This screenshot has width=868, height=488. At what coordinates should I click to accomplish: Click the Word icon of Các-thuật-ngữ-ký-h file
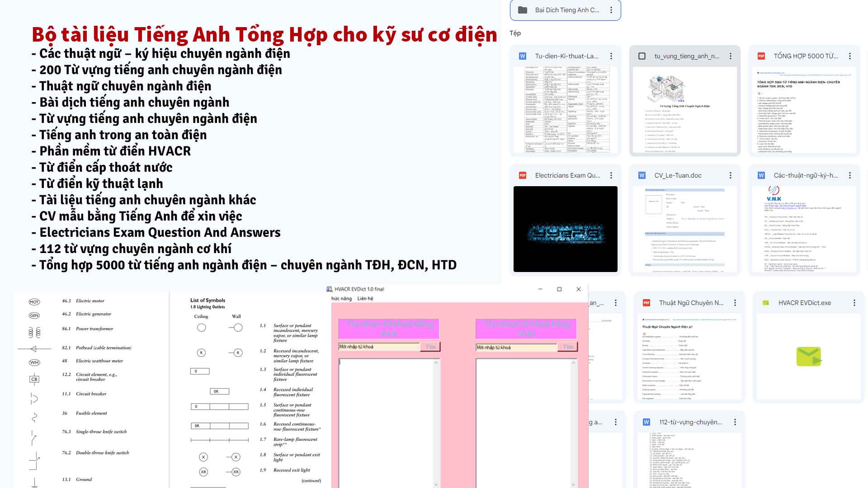(x=761, y=175)
